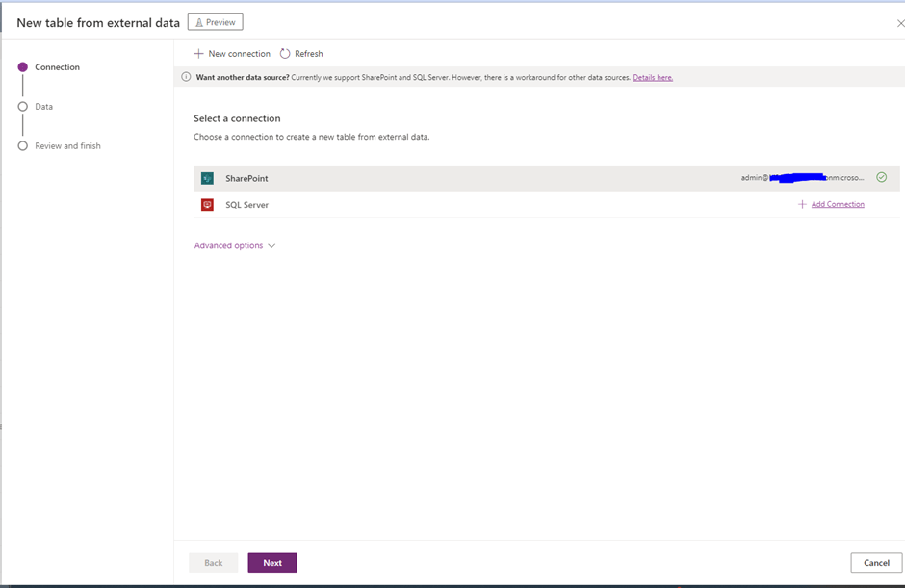Expand Advanced options
Image resolution: width=905 pixels, height=588 pixels.
coord(228,246)
